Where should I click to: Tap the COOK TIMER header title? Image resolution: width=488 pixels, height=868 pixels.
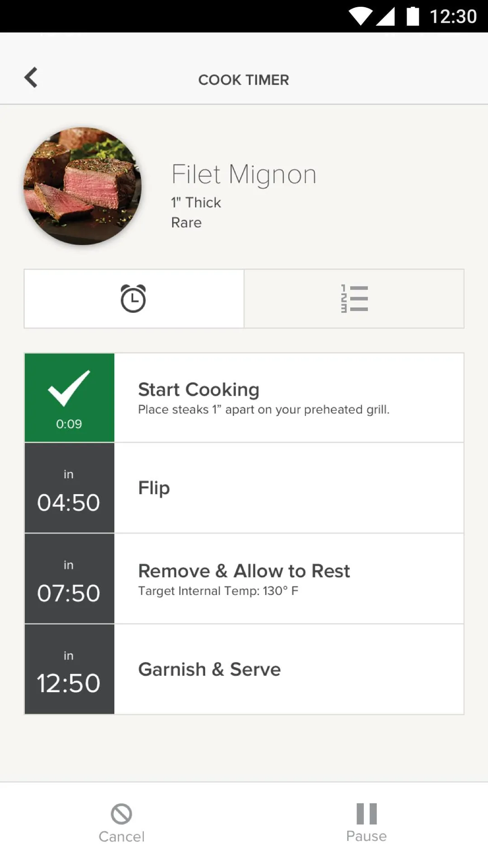coord(244,80)
